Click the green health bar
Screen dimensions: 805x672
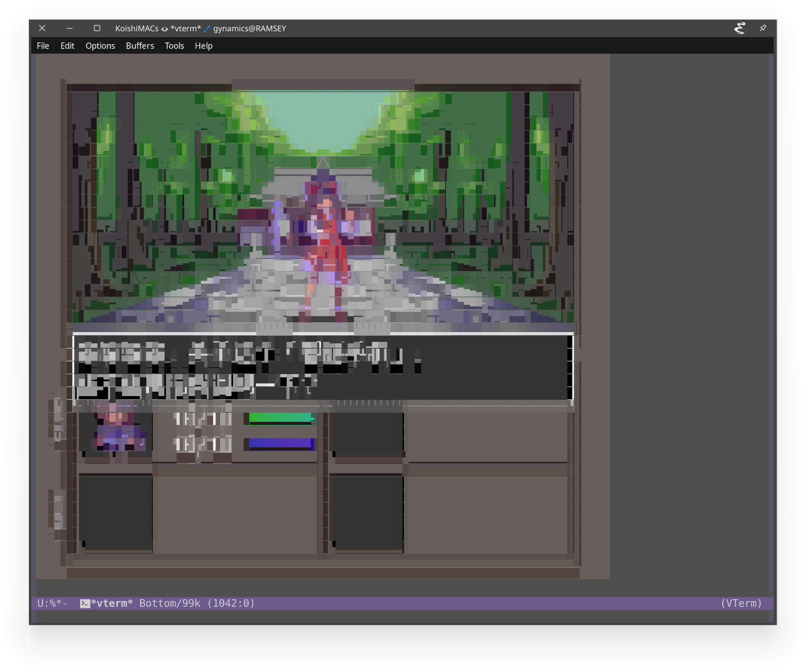[x=281, y=418]
